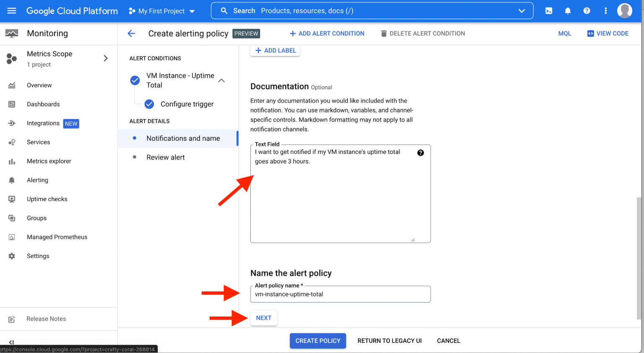Click the NEXT button

pyautogui.click(x=264, y=318)
